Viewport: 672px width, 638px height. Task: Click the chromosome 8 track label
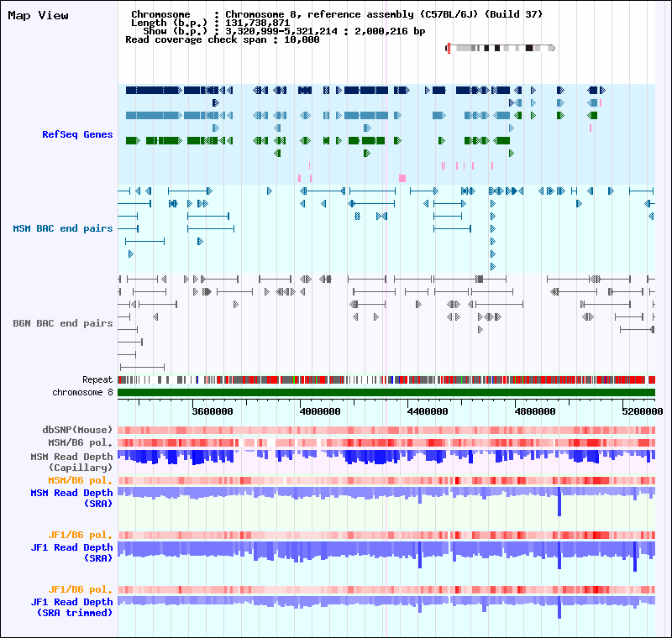click(x=82, y=393)
